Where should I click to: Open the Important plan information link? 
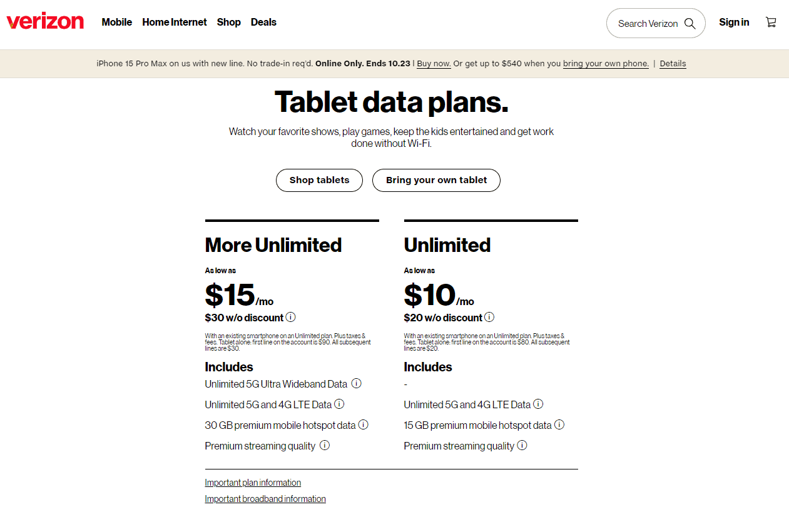pyautogui.click(x=253, y=483)
